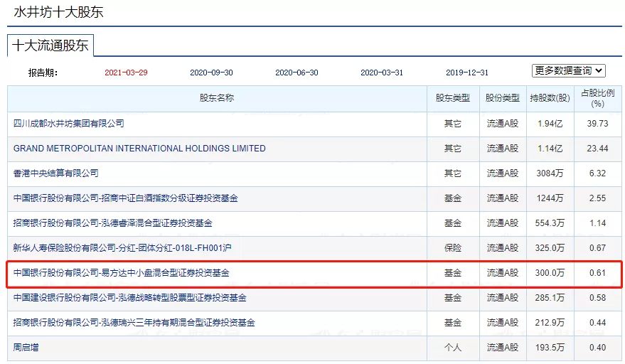The image size is (625, 364).
Task: Click the 0.61 percentage cell
Action: tap(597, 273)
